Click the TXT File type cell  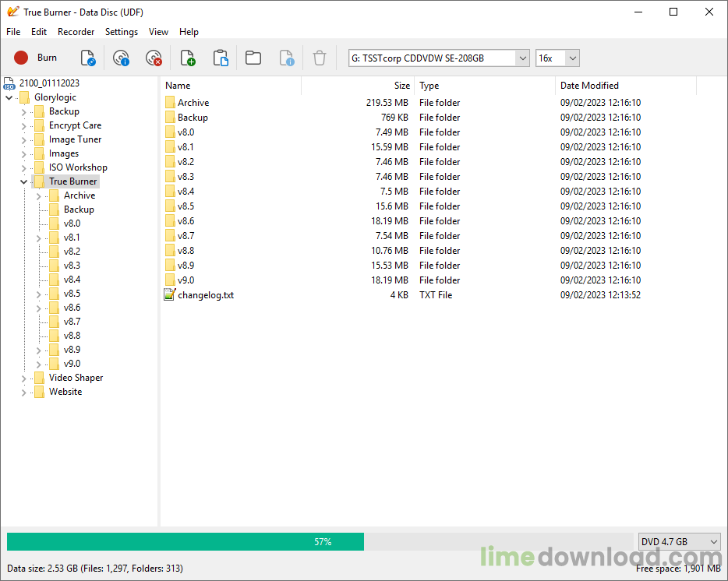[x=436, y=295]
